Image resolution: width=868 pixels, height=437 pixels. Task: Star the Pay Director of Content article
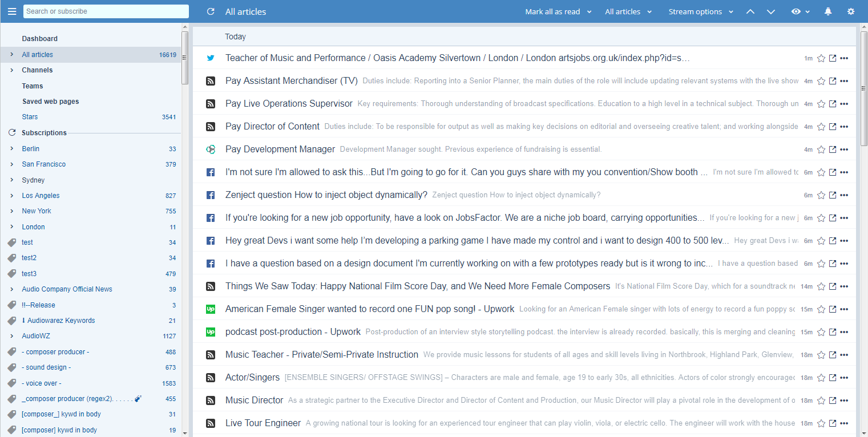pyautogui.click(x=821, y=127)
